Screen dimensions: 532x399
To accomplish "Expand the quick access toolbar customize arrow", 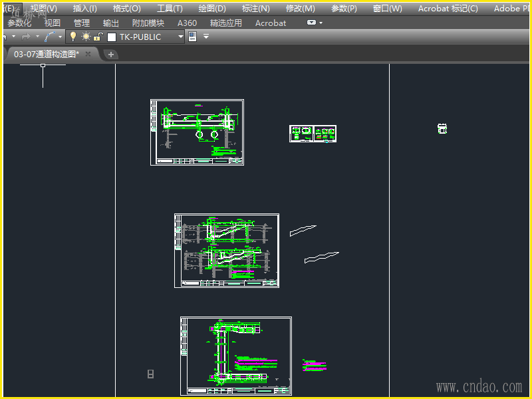I will pos(206,37).
